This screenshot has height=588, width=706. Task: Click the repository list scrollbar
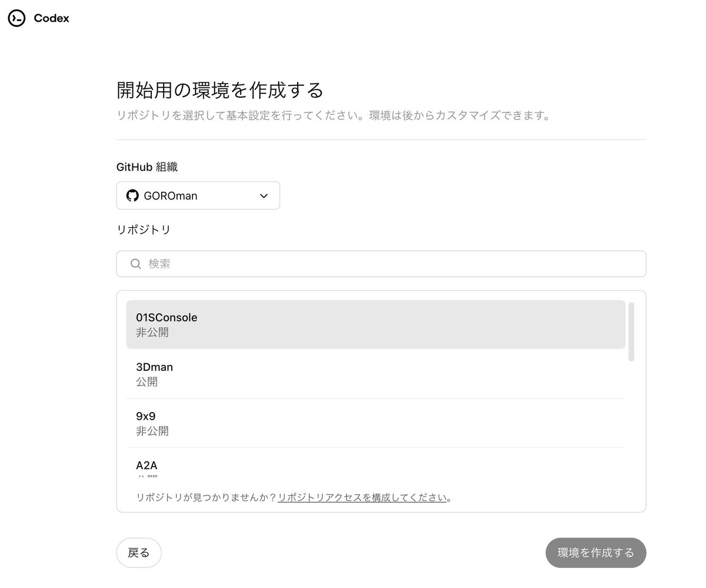(x=631, y=331)
